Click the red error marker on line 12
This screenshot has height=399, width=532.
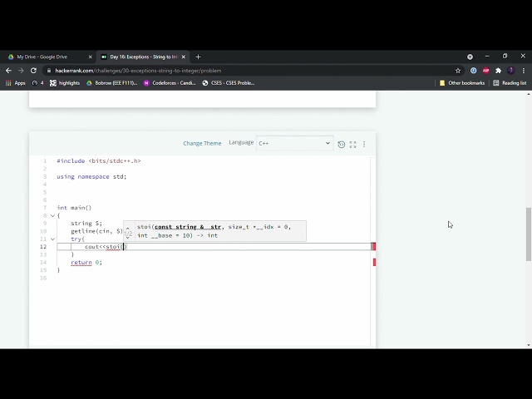pos(373,247)
